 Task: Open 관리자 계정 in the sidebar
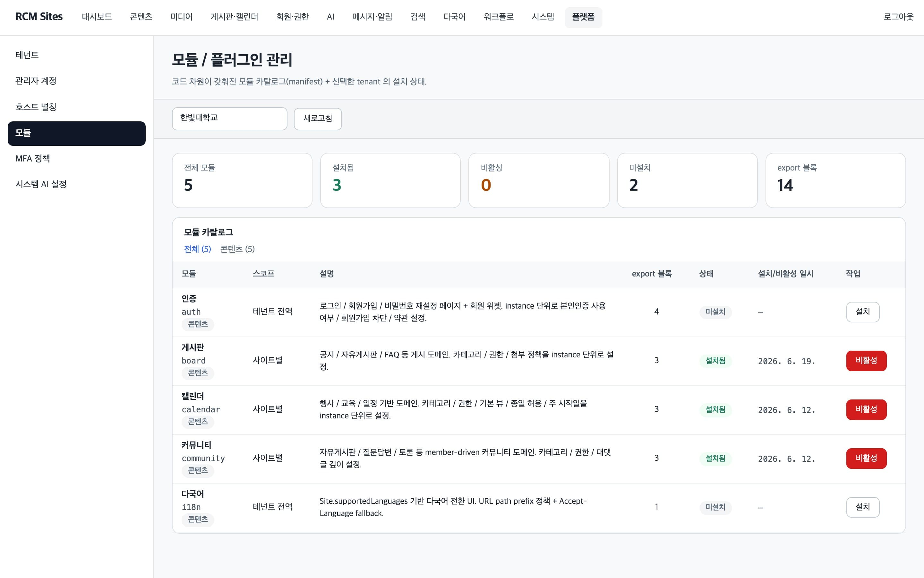tap(76, 81)
